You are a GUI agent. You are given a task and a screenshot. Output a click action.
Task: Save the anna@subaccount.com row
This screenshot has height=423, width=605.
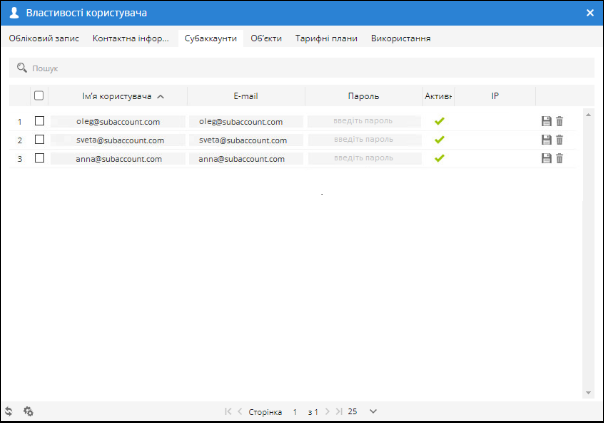pos(546,158)
